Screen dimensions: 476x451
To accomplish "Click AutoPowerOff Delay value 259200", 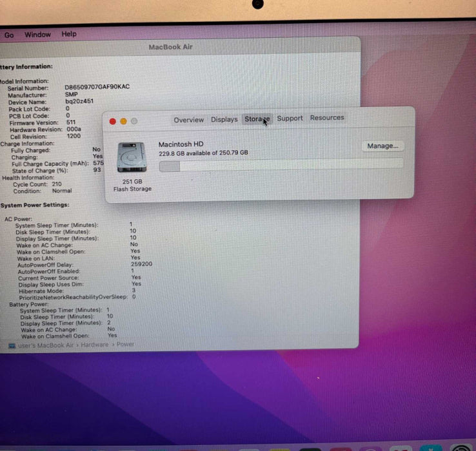I will (141, 264).
